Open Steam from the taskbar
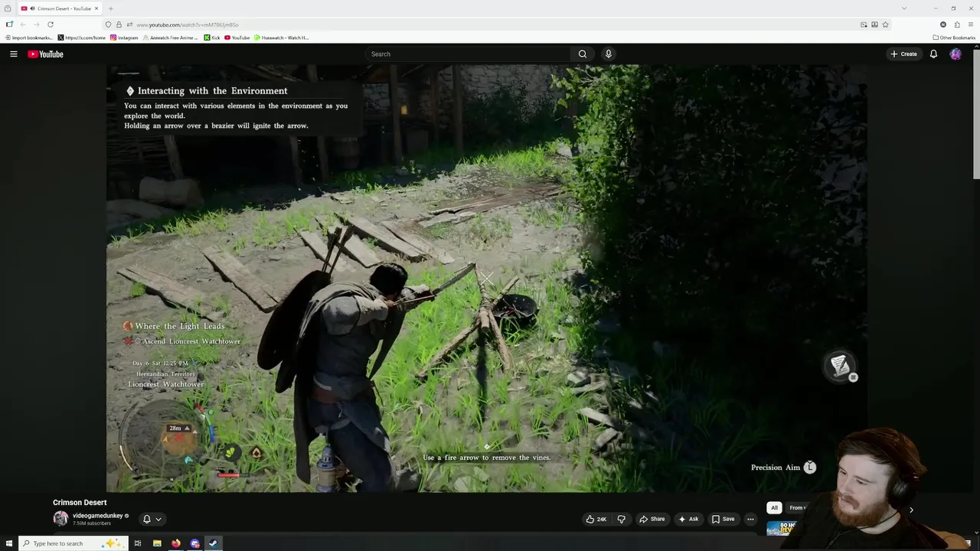Viewport: 980px width, 551px height. [x=214, y=543]
